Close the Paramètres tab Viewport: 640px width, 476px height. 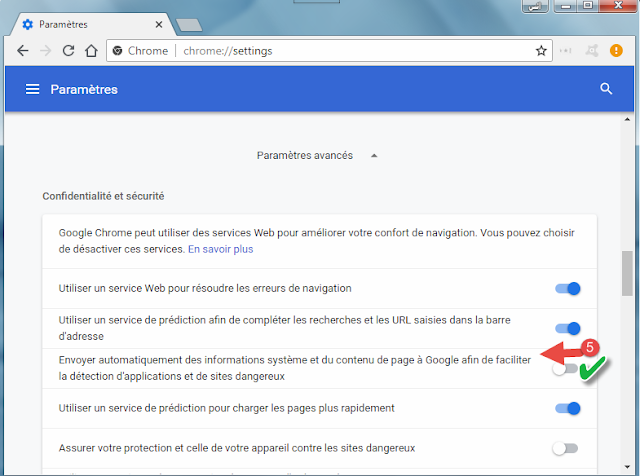pyautogui.click(x=159, y=24)
